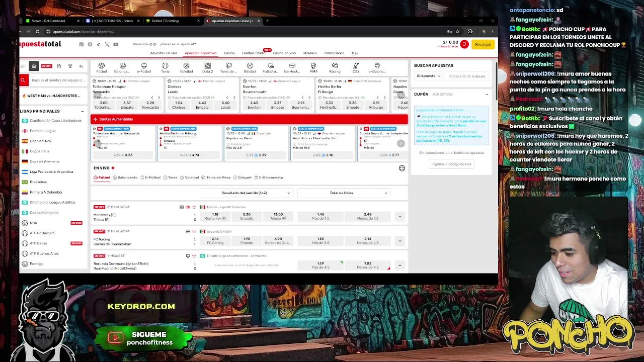Open the Premier League link in the sidebar
Viewport: 644px width, 362px height.
pyautogui.click(x=43, y=131)
